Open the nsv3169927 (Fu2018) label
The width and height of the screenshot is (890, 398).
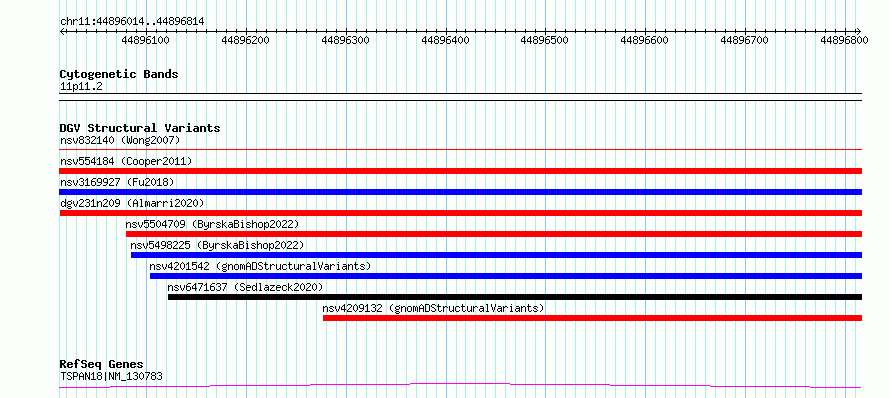tap(117, 182)
